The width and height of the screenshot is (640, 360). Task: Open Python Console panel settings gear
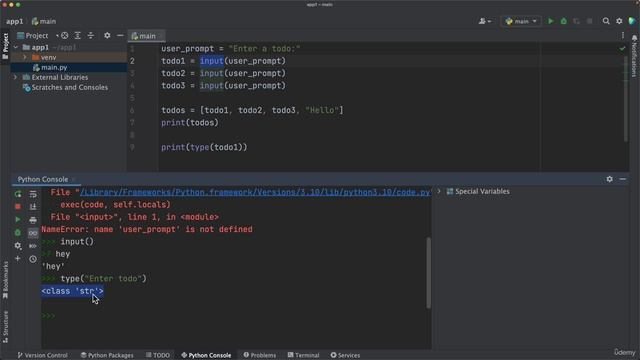click(x=609, y=179)
